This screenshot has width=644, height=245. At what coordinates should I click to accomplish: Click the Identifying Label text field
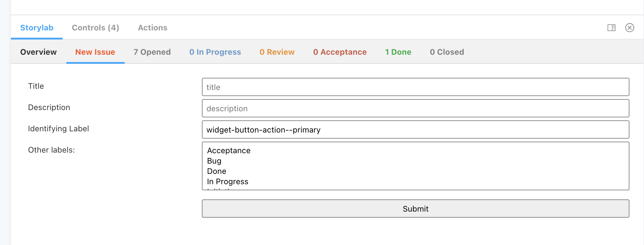[x=415, y=130]
